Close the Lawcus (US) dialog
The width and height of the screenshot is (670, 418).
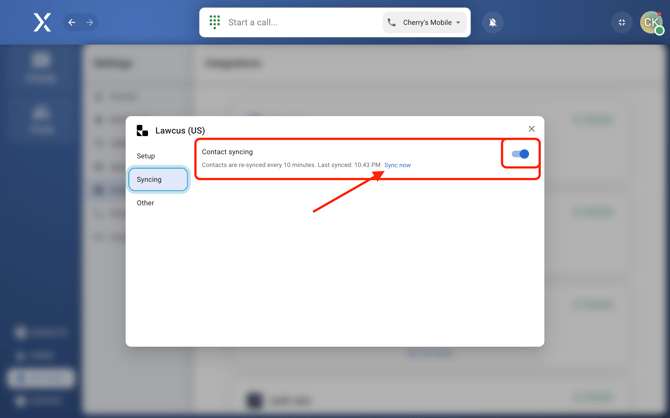[531, 129]
